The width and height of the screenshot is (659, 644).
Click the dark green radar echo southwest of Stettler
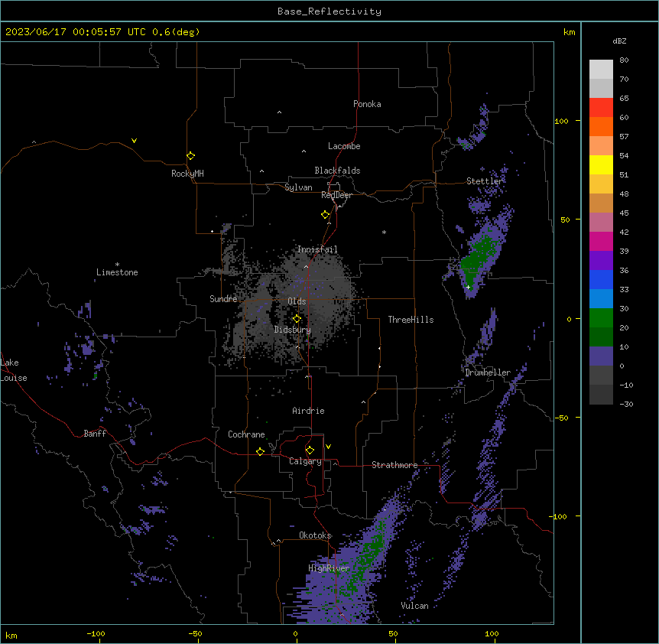pyautogui.click(x=479, y=256)
